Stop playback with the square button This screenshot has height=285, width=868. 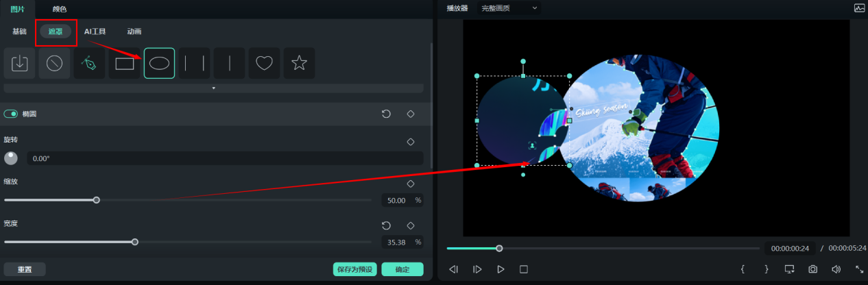tap(524, 269)
